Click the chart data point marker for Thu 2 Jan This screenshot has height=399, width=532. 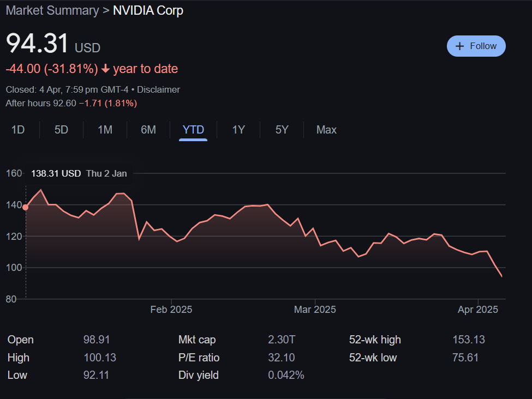click(26, 207)
